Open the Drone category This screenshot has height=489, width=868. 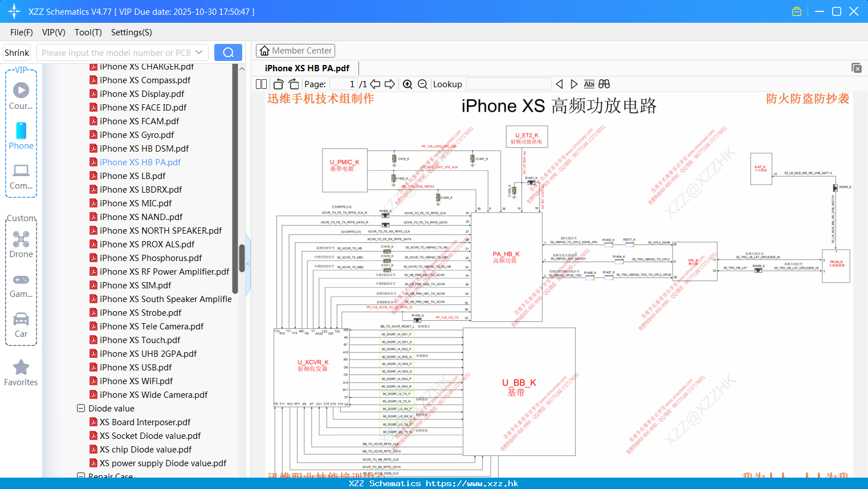[21, 239]
